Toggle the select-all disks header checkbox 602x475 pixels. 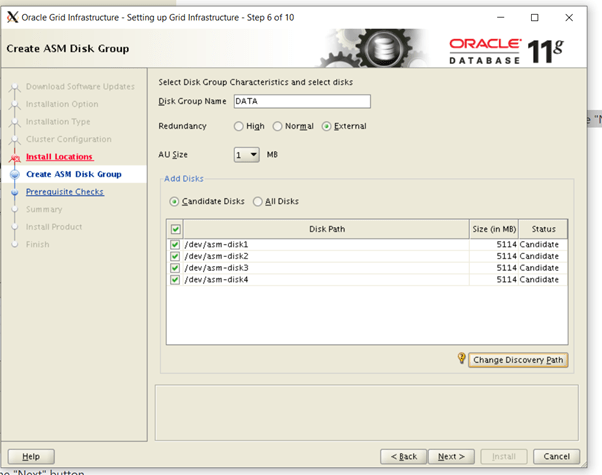click(175, 228)
